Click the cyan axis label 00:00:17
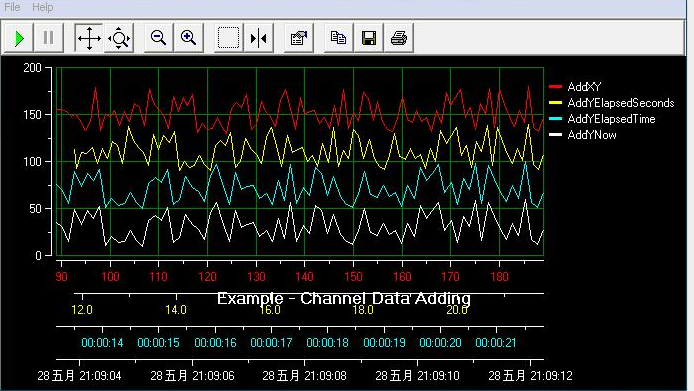Viewport: 694px width, 391px height. (x=271, y=343)
